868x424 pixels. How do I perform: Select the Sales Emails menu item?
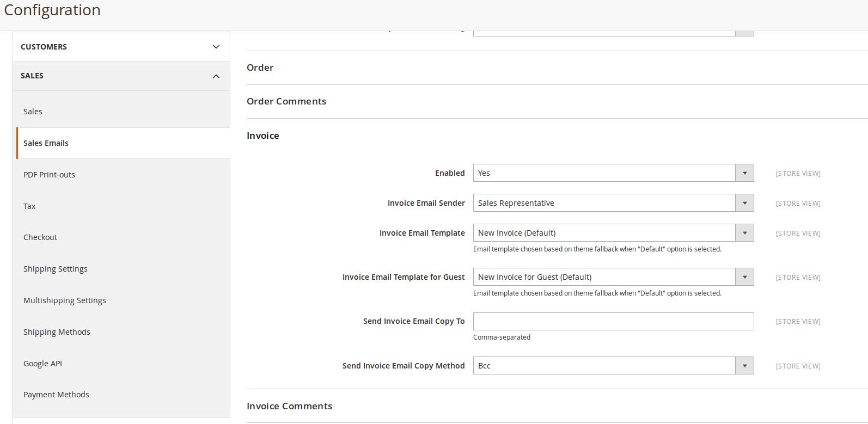(46, 143)
